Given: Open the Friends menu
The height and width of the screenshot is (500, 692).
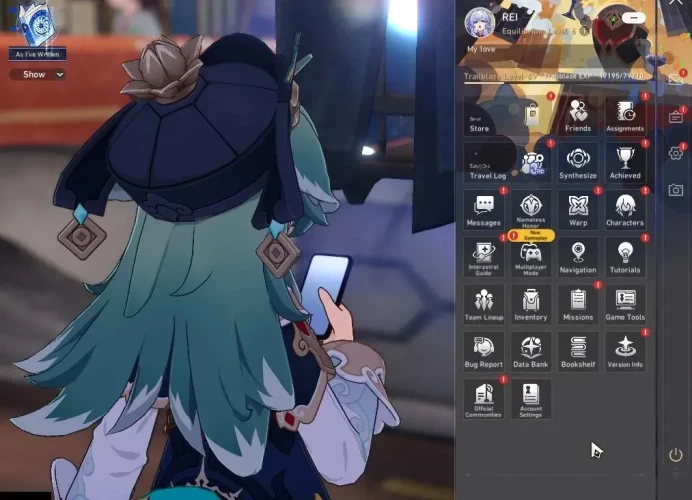Looking at the screenshot, I should coord(578,115).
